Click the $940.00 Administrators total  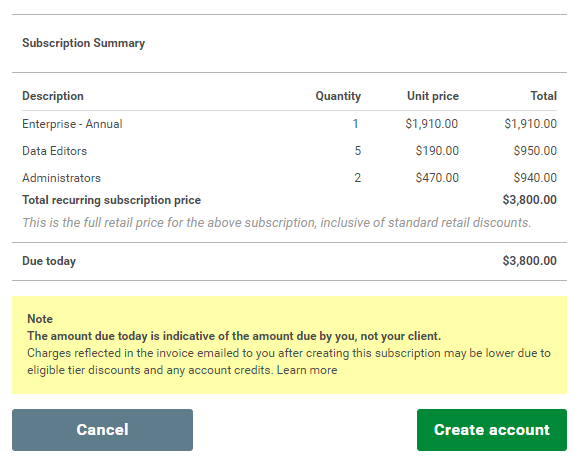(535, 178)
